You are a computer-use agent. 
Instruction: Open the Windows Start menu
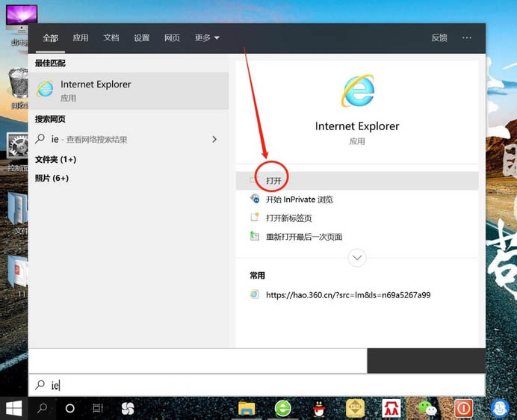(14, 409)
